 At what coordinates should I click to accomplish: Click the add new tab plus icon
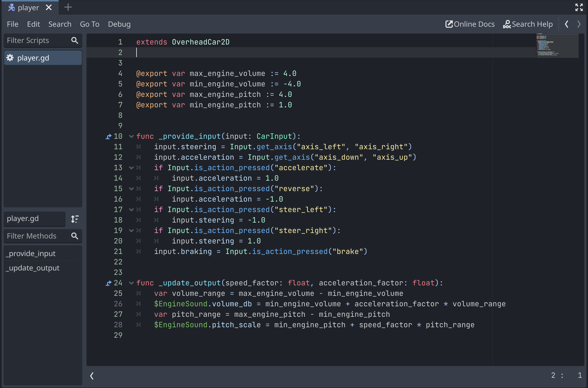point(68,7)
